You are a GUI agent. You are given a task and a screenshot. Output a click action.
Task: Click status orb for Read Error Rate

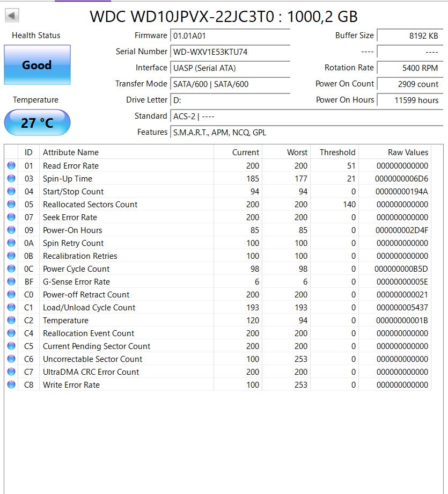coord(11,165)
